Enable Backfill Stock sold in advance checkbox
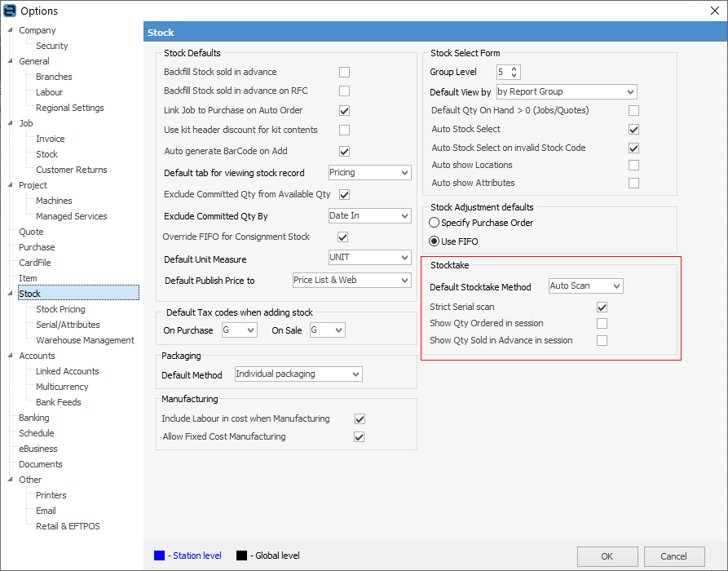 [344, 72]
